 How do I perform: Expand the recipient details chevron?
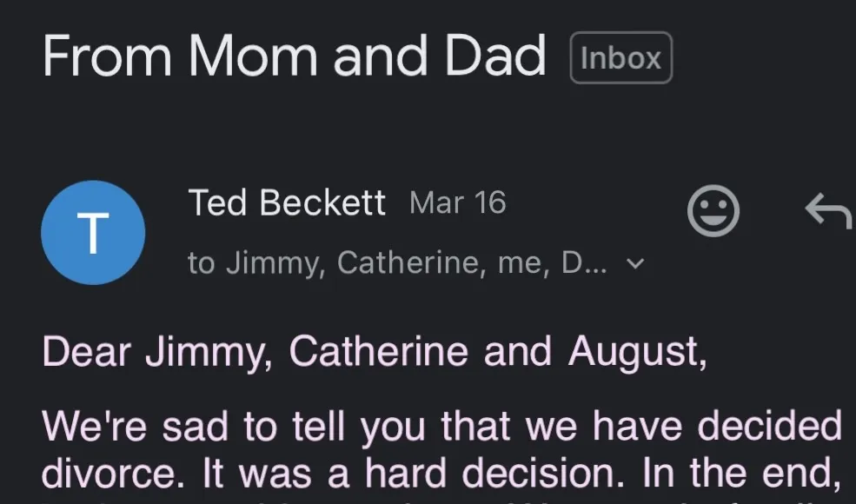636,262
